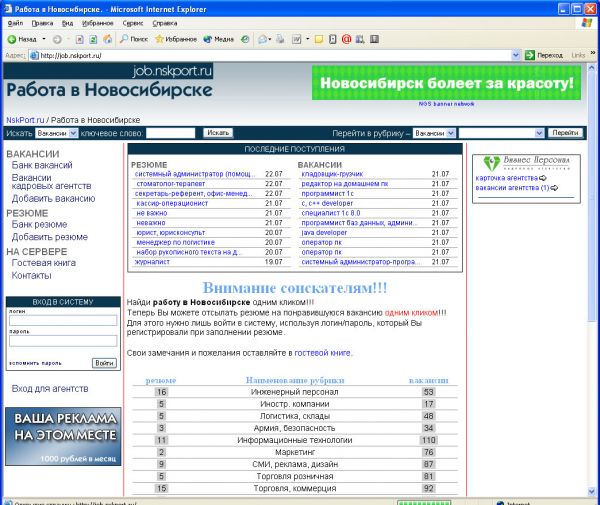Open the стоматолог-терапевт resume link
This screenshot has height=505, width=600.
(x=171, y=184)
